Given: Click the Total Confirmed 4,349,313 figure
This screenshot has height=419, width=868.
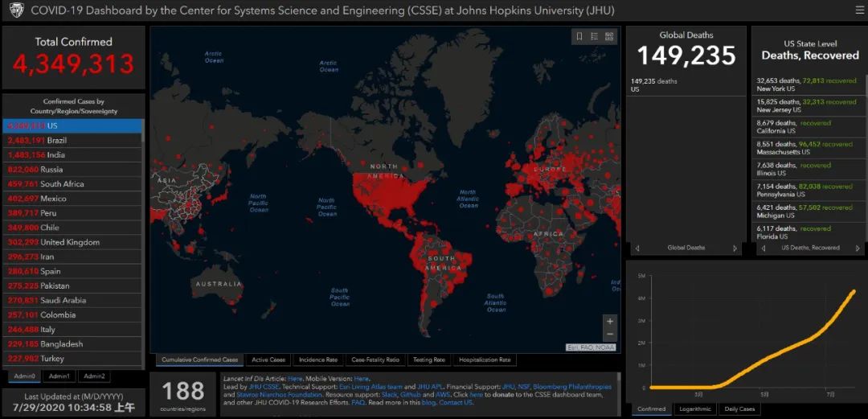Looking at the screenshot, I should click(74, 64).
